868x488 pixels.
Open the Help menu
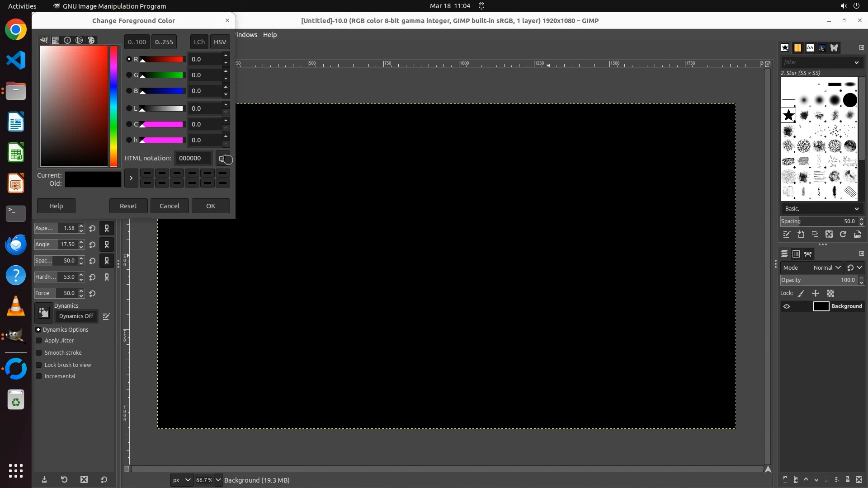[x=270, y=35]
